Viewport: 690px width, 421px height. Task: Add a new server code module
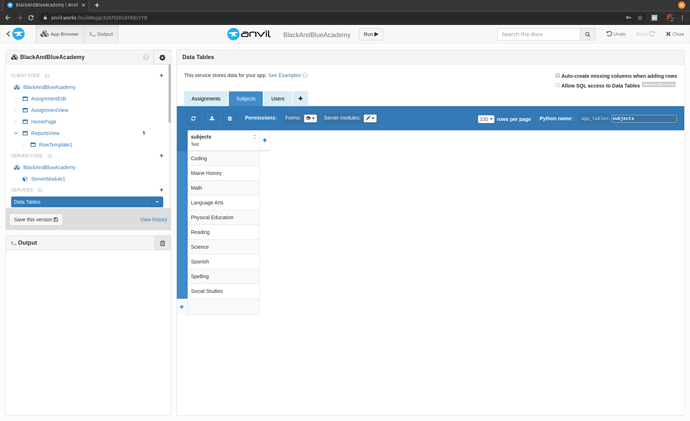click(x=161, y=156)
